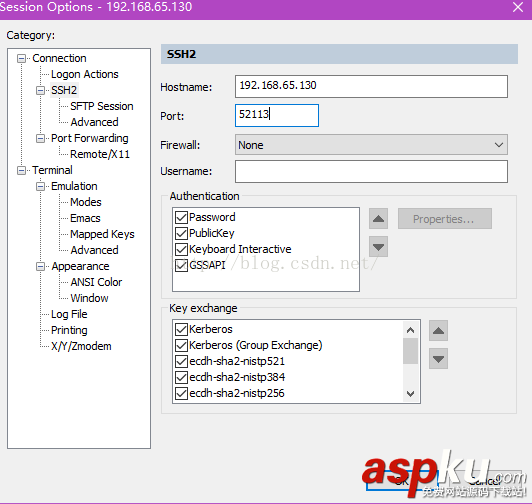Click the Properties... button
Screen dimensions: 532x504
tap(444, 219)
